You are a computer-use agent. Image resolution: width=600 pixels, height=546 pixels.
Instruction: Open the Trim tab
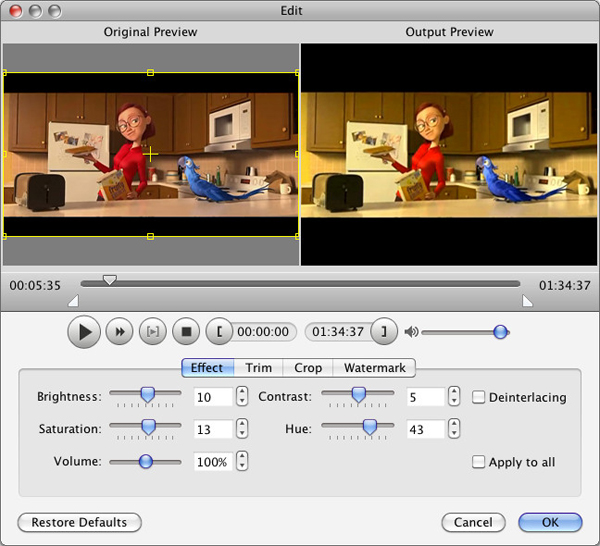(x=259, y=368)
